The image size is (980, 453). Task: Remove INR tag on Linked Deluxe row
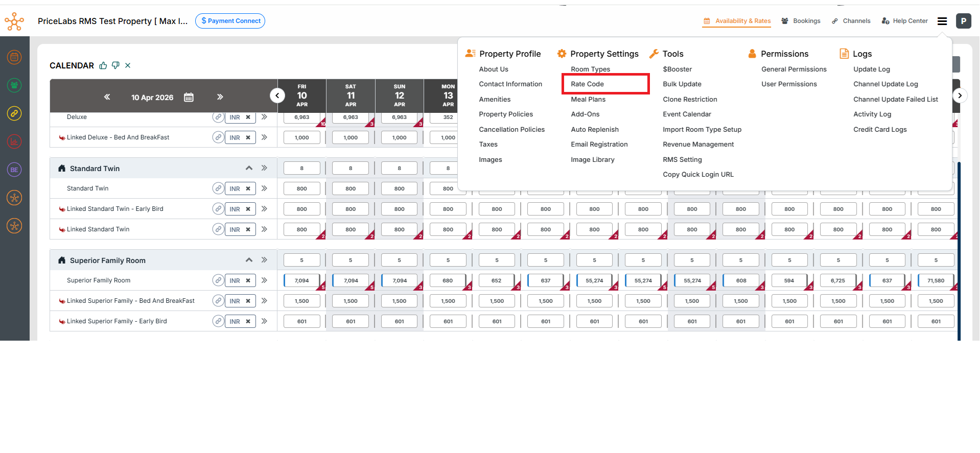[x=248, y=137]
